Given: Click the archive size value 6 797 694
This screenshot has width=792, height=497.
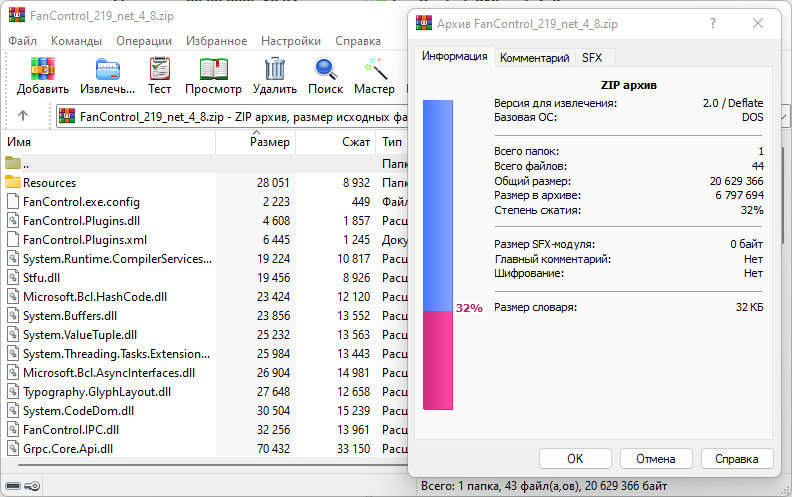Looking at the screenshot, I should tap(739, 195).
